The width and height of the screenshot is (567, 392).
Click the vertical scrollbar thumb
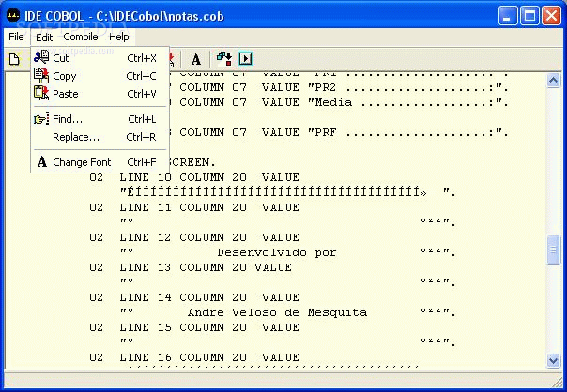(553, 250)
